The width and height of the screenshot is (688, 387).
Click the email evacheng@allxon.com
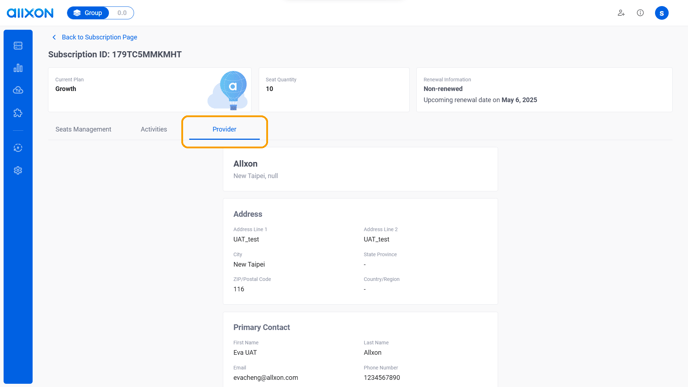(x=265, y=377)
